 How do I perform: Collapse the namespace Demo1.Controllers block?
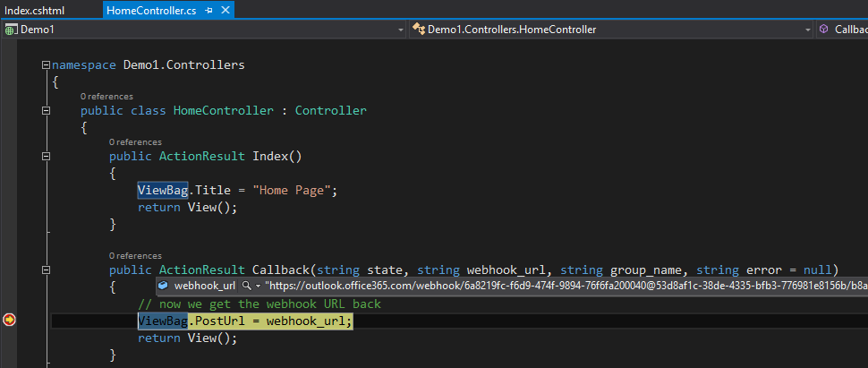(x=47, y=64)
